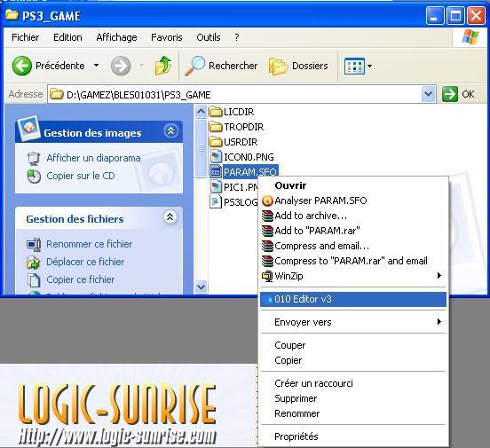
Task: Select the PARAM.SFO file icon
Action: point(216,172)
